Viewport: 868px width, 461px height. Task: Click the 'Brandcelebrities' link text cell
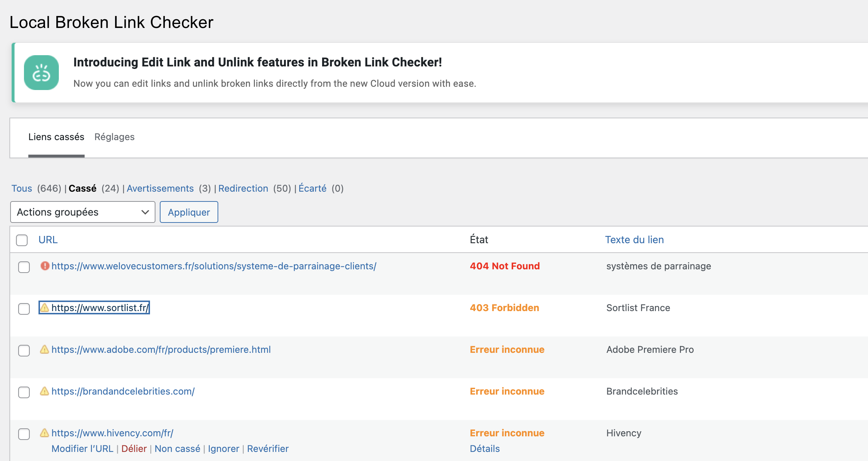pyautogui.click(x=642, y=391)
